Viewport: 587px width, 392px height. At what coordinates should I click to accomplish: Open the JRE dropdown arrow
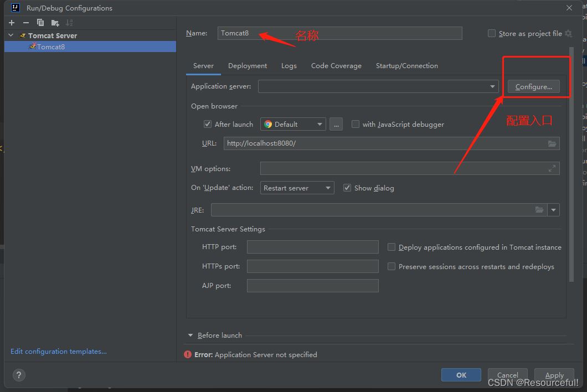point(553,210)
